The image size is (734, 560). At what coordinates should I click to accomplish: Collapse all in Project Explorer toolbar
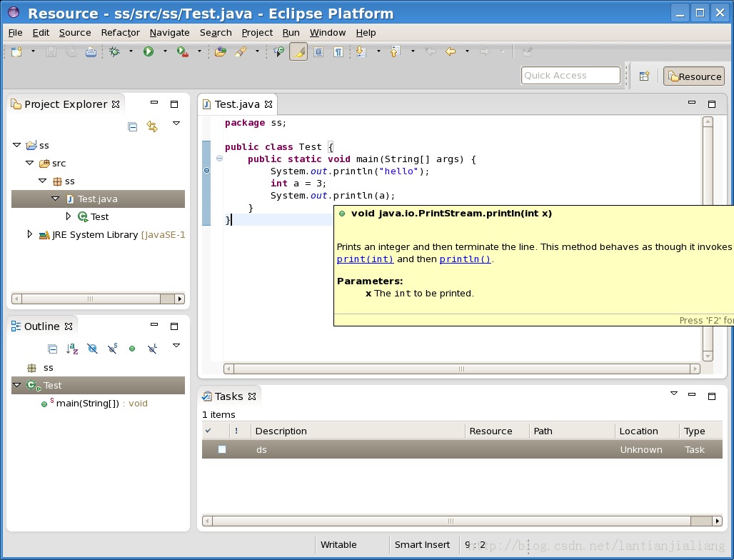(132, 126)
